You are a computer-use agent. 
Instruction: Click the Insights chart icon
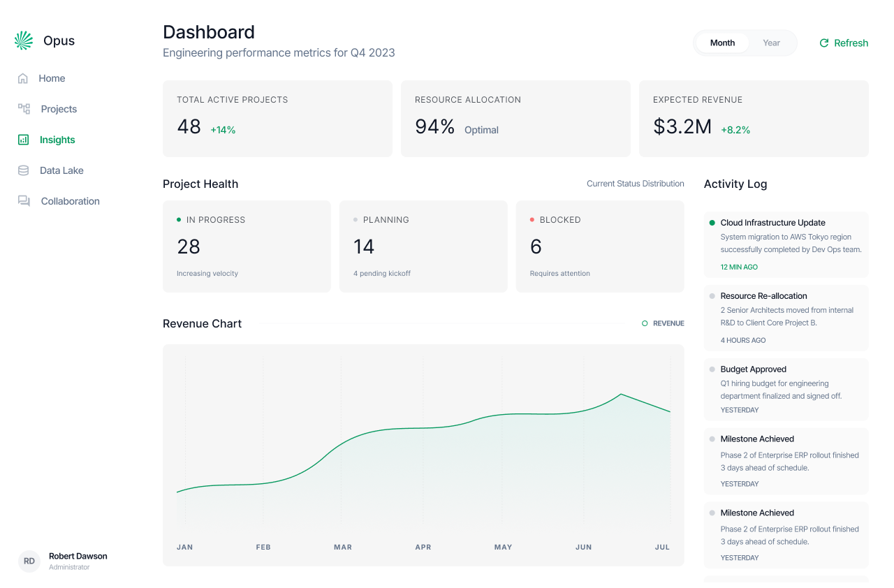[x=23, y=140]
